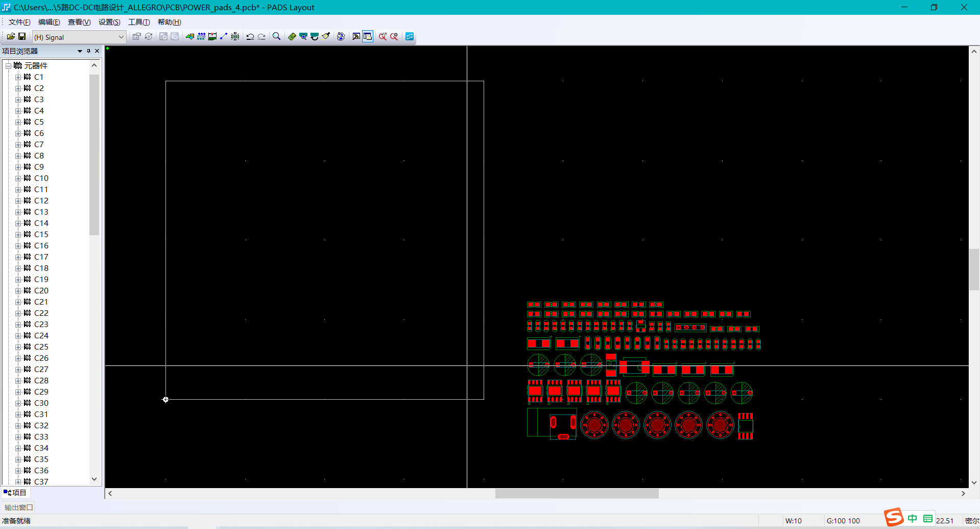Click the Redraw view toolbar icon
The height and width of the screenshot is (529, 980).
coord(303,37)
